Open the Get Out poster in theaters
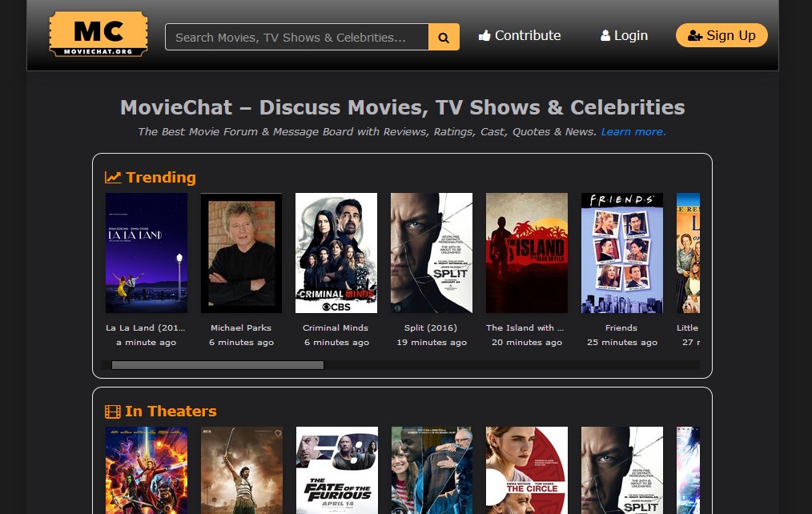Screen dimensions: 812x514 click(432, 470)
